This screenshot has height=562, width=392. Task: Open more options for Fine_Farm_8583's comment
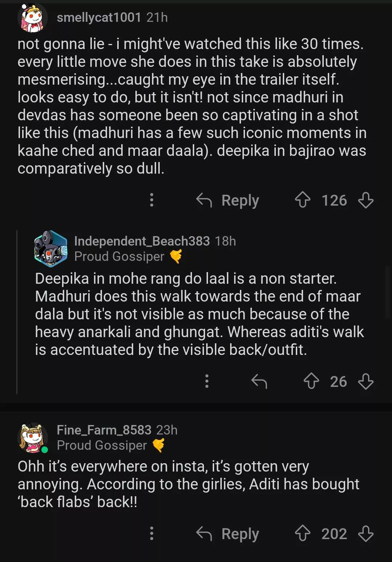pyautogui.click(x=152, y=534)
